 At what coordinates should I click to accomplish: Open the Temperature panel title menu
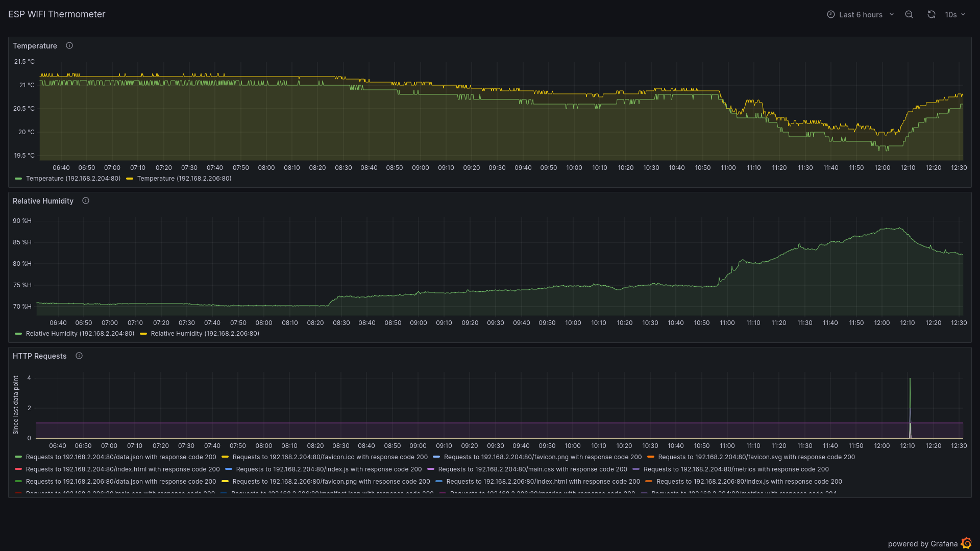(35, 46)
